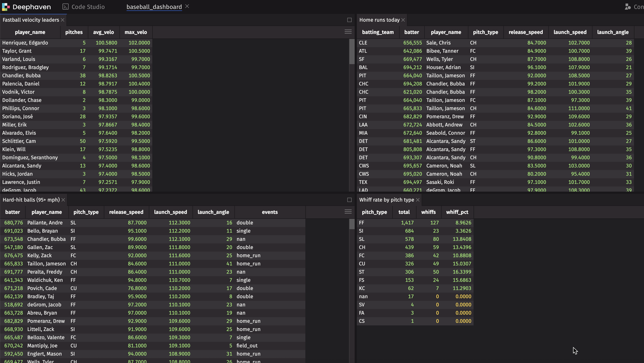Close the Hard-hit balls panel
Screen dimensions: 644x363
point(63,200)
